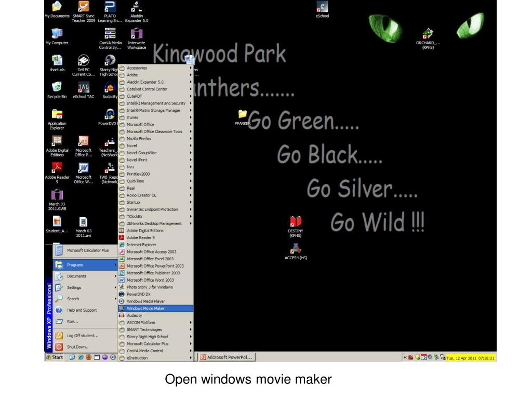This screenshot has width=532, height=399.
Task: Select the My Computer desktop icon
Action: tap(57, 36)
